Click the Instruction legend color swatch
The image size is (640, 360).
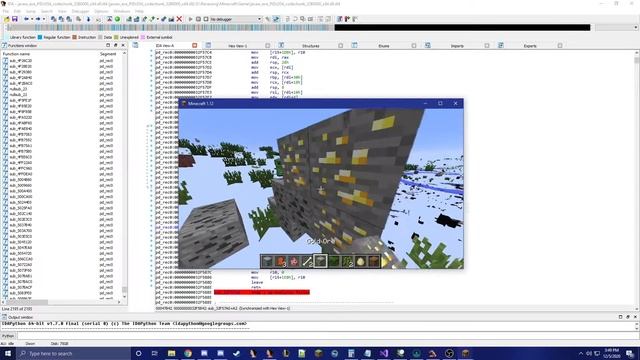[74, 37]
